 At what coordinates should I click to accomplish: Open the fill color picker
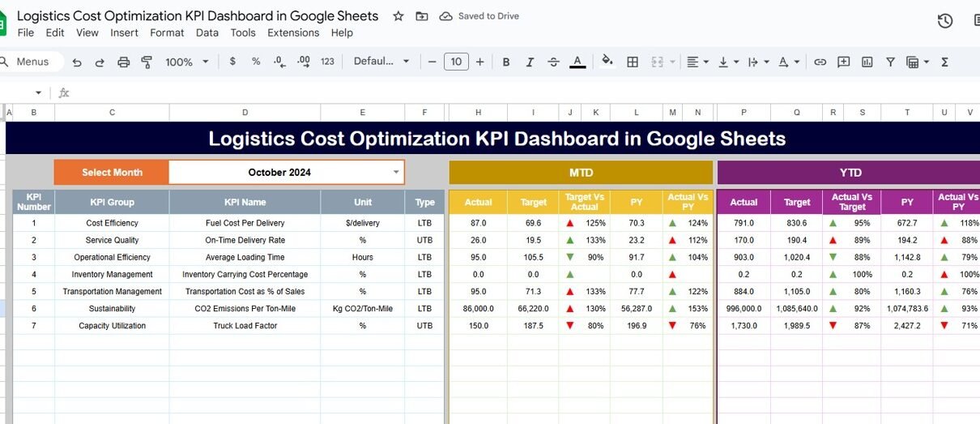[x=607, y=62]
